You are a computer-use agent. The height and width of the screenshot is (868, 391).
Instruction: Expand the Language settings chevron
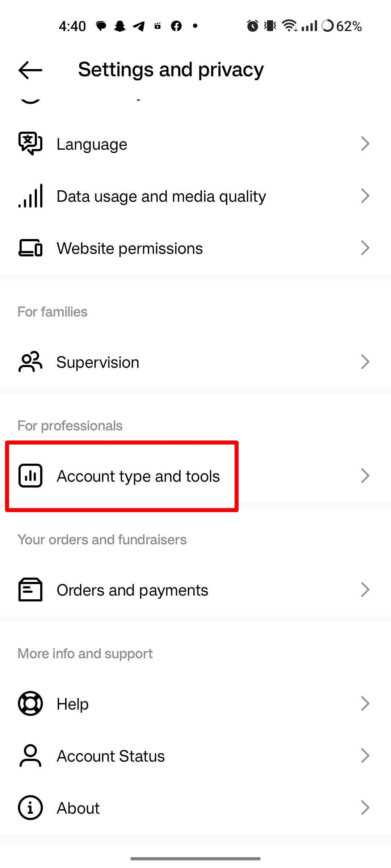[x=365, y=143]
